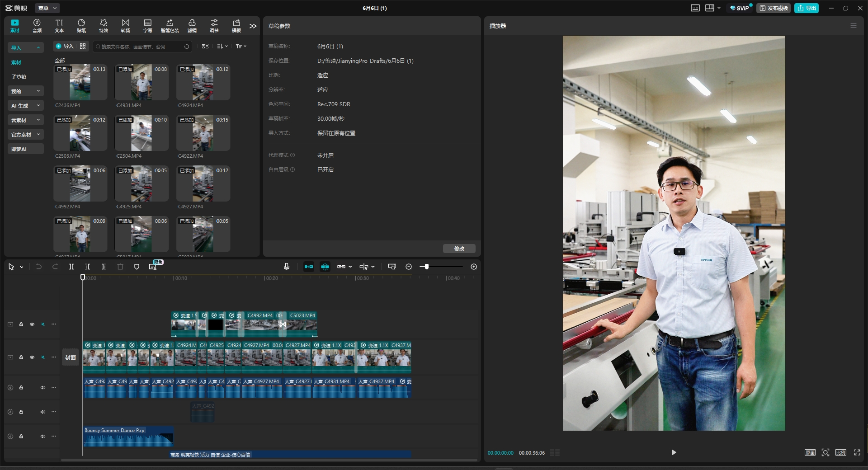Open the selection tool dropdown arrow
This screenshot has width=868, height=470.
point(21,267)
